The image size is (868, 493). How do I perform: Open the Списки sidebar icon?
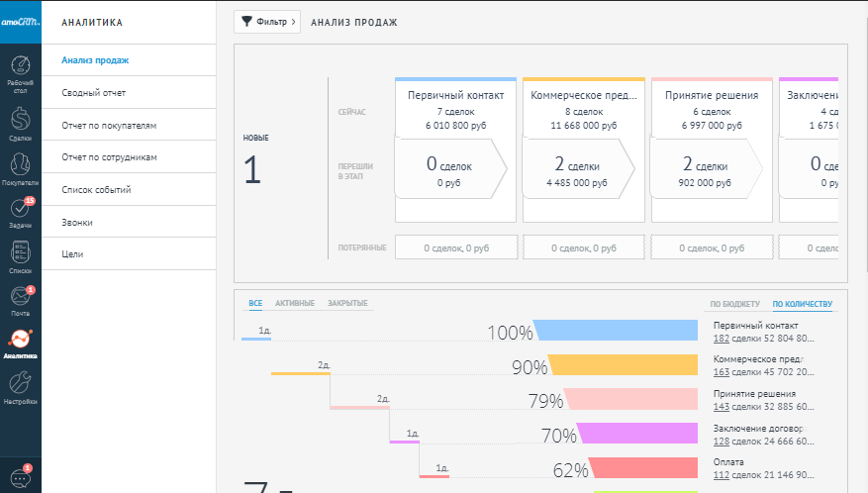20,256
